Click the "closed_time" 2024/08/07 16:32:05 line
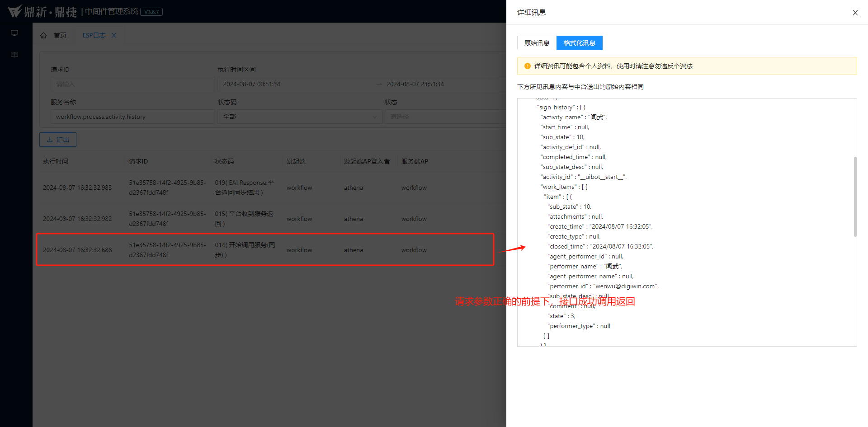Screen dimensions: 868x427 coord(600,246)
